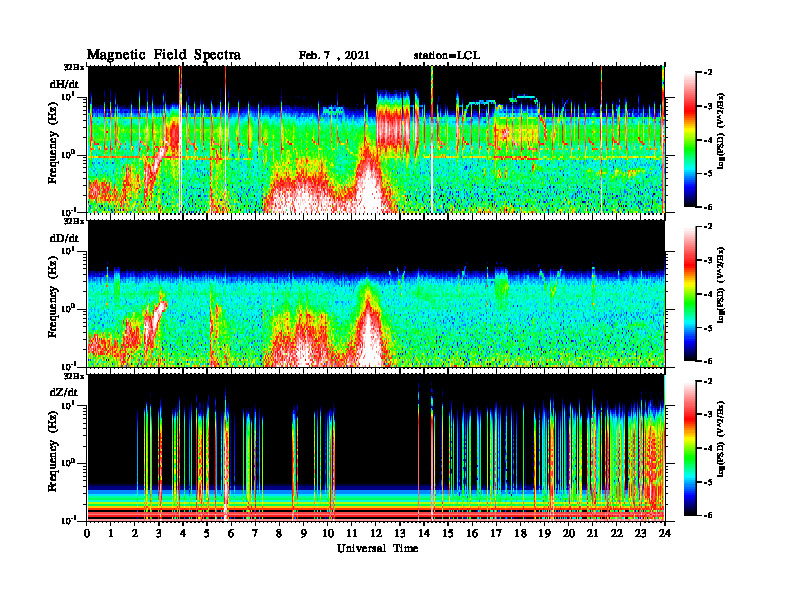The height and width of the screenshot is (612, 792).
Task: Click the "-5" tick on dZ/dt color scale
Action: (708, 482)
